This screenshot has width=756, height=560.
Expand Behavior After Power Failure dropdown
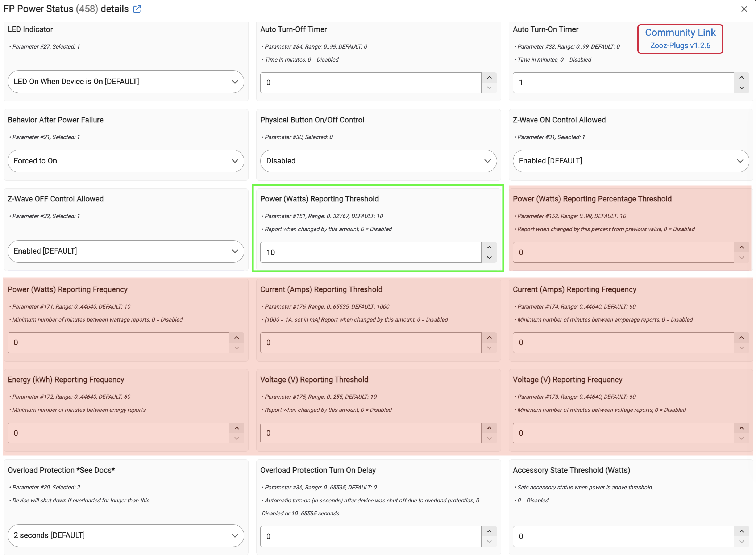tap(126, 161)
